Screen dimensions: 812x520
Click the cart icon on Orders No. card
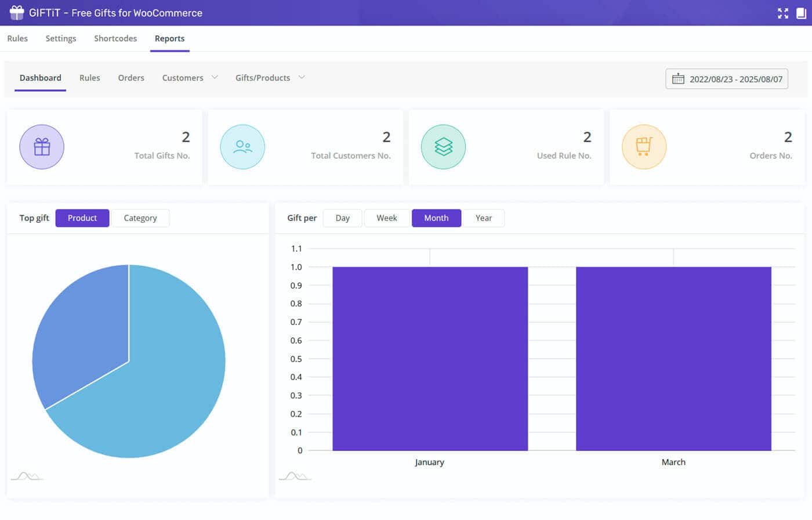click(x=644, y=146)
